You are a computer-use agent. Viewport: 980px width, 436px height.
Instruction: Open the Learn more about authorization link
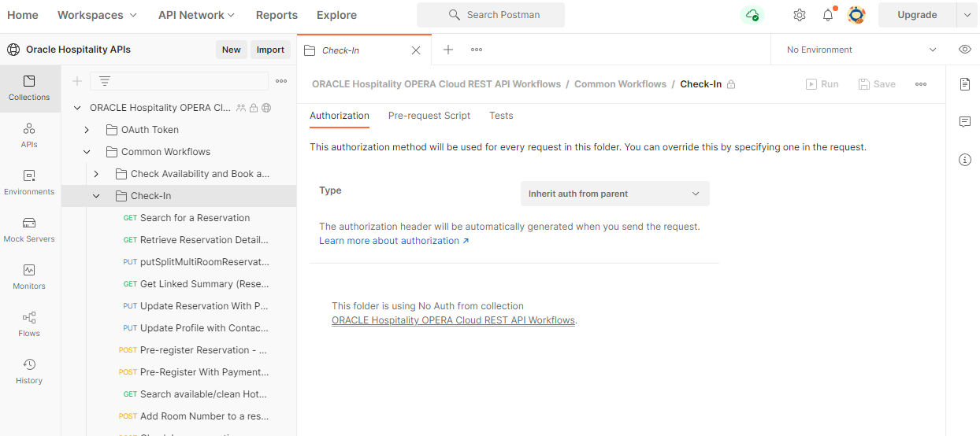pyautogui.click(x=393, y=241)
